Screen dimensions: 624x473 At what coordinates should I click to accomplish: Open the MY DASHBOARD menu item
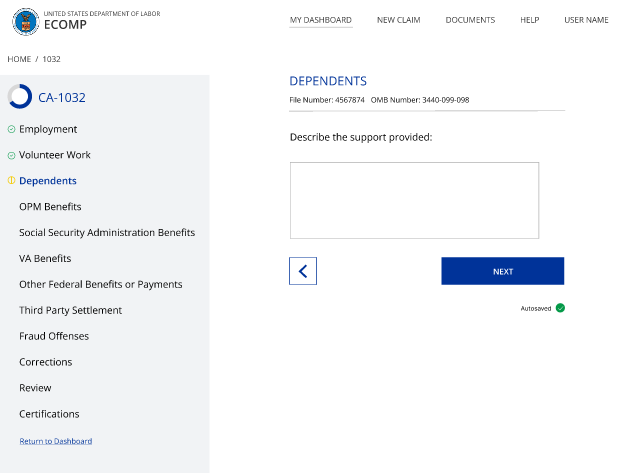[x=321, y=20]
